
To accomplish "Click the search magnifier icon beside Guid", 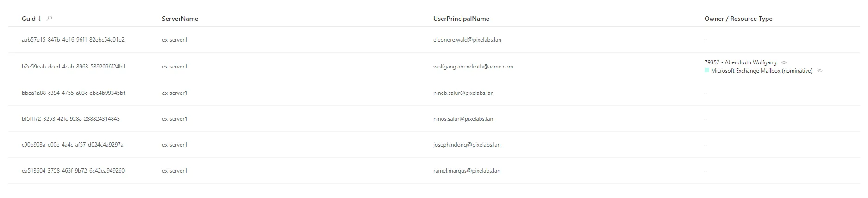I will [50, 19].
